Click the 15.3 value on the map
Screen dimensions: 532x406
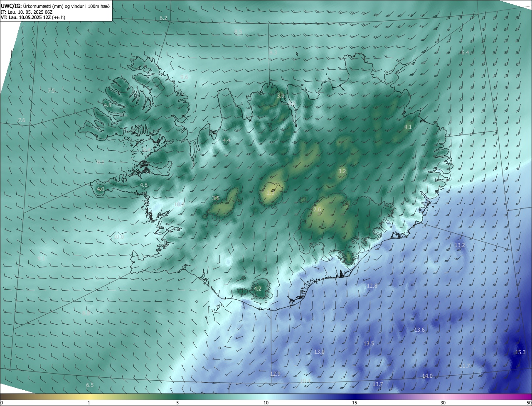click(x=520, y=352)
